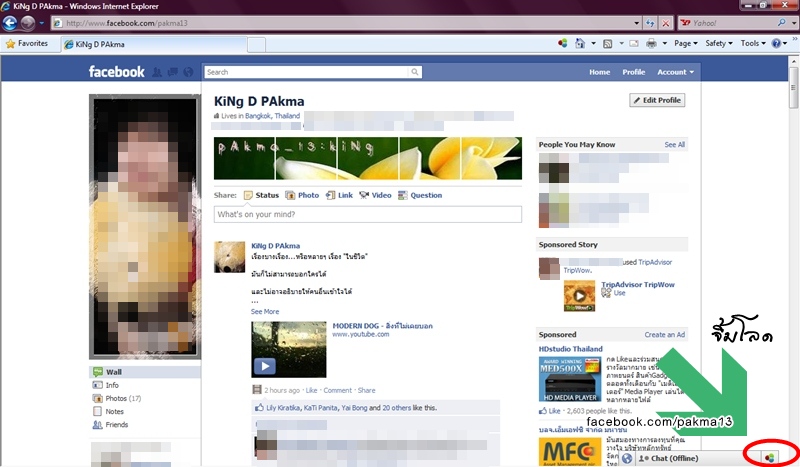
Task: Open the Page menu
Action: (x=686, y=43)
